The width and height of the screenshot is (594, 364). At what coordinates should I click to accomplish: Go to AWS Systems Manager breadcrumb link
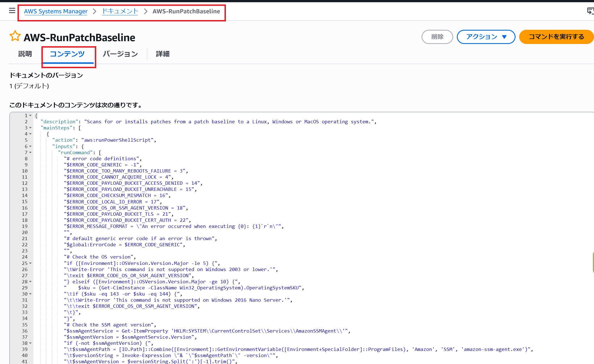[56, 11]
